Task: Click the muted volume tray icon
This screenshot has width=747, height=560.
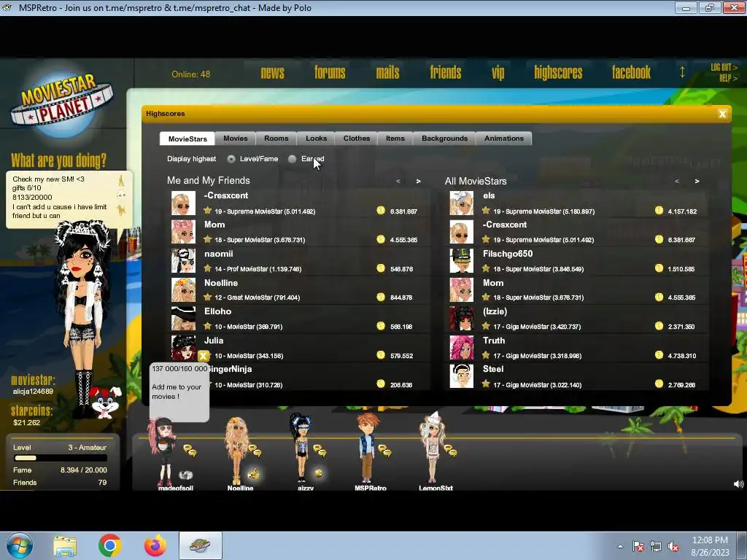Action: [673, 547]
